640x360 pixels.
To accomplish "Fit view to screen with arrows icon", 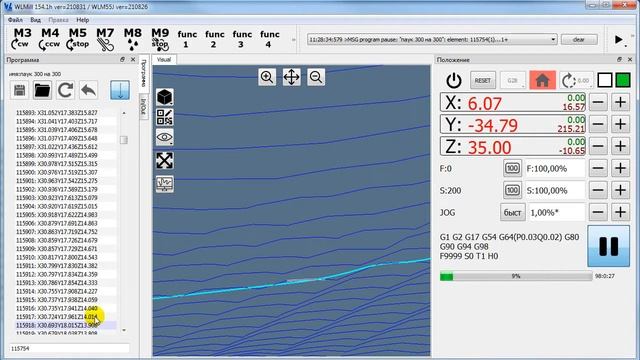I will (x=164, y=160).
